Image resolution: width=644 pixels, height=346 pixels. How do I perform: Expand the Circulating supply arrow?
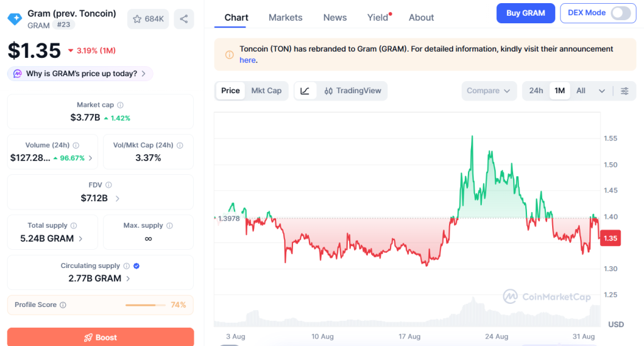(128, 279)
